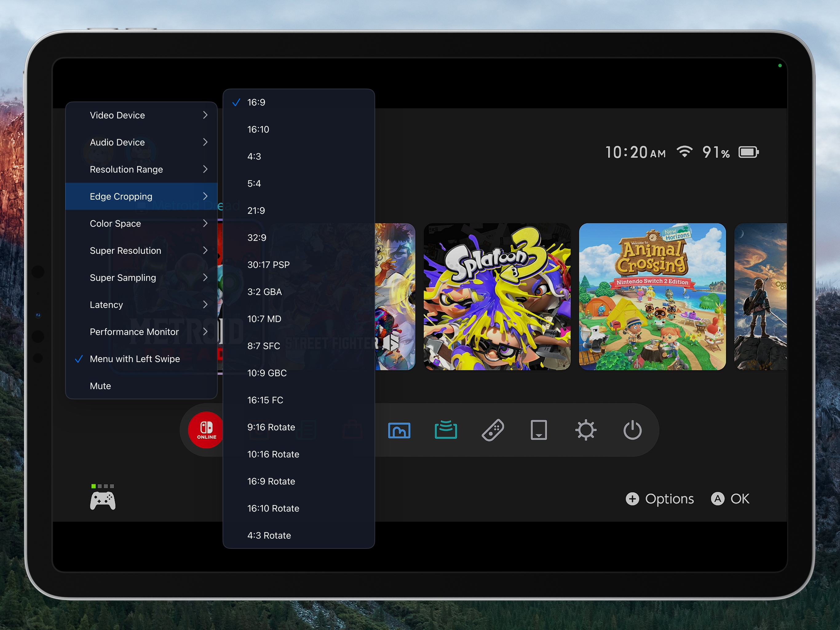The width and height of the screenshot is (840, 630).
Task: Open the Album icon in dock
Action: (x=399, y=430)
